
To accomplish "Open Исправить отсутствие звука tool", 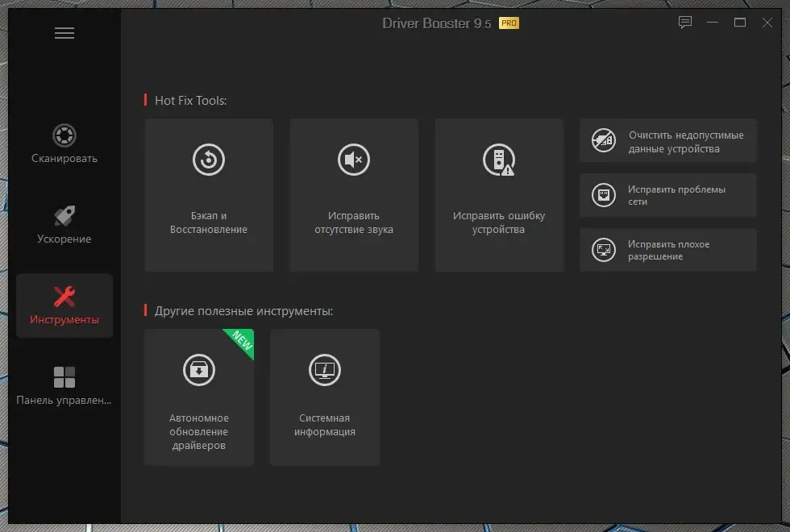I will pos(354,195).
